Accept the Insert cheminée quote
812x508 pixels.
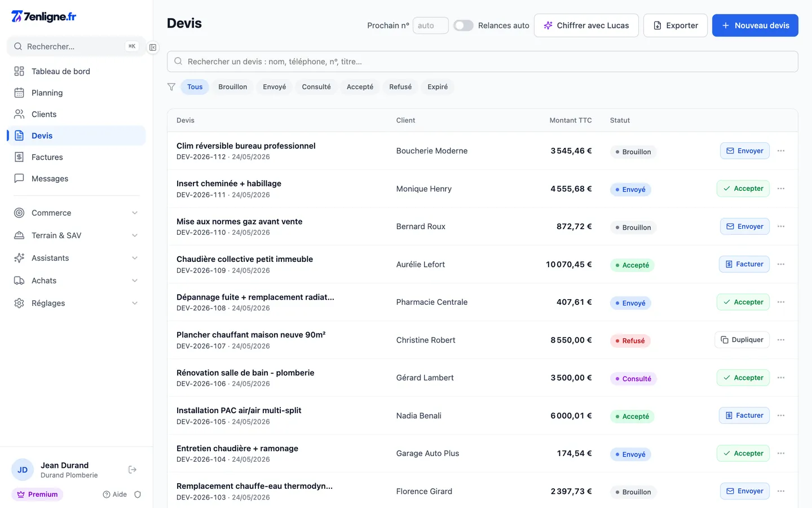[x=743, y=189]
